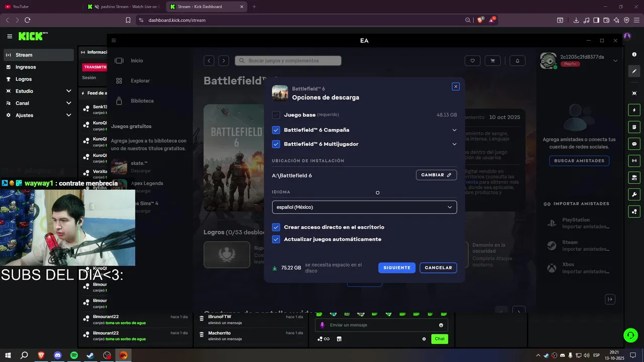Import friends from PlayStation

coord(579,223)
